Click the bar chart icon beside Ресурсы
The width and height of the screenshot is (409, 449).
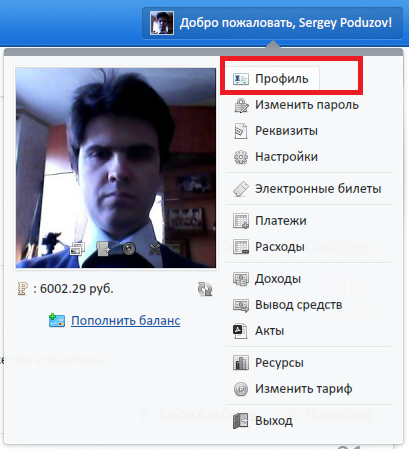241,363
